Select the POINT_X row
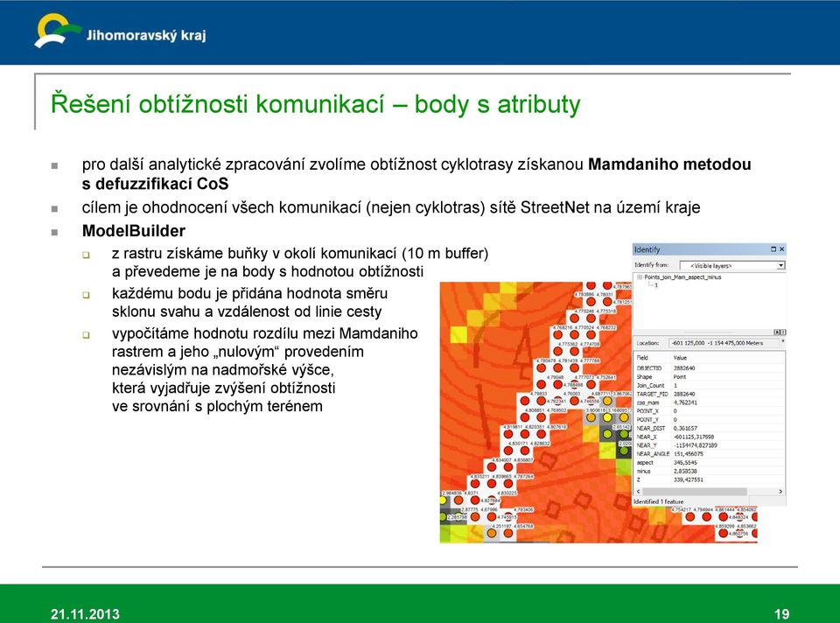840x623 pixels. tap(710, 411)
